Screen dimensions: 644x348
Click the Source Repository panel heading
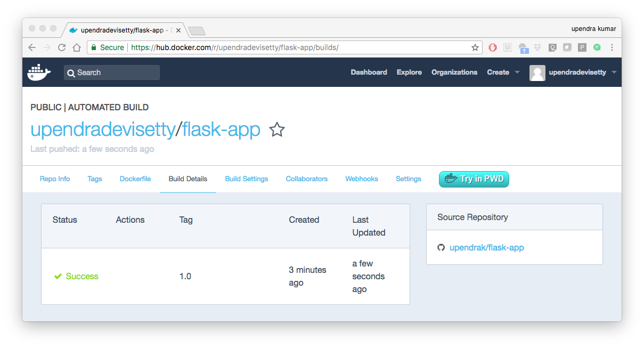point(472,217)
